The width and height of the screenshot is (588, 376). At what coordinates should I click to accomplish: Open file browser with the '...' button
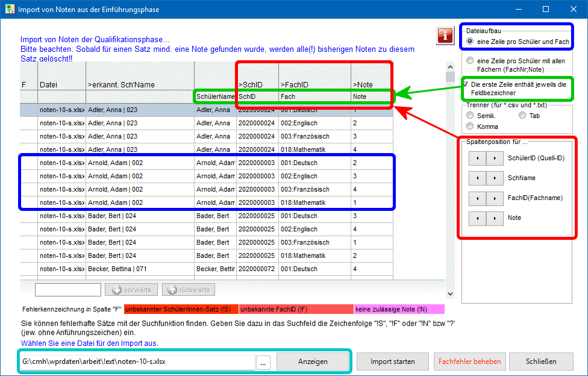coord(264,362)
